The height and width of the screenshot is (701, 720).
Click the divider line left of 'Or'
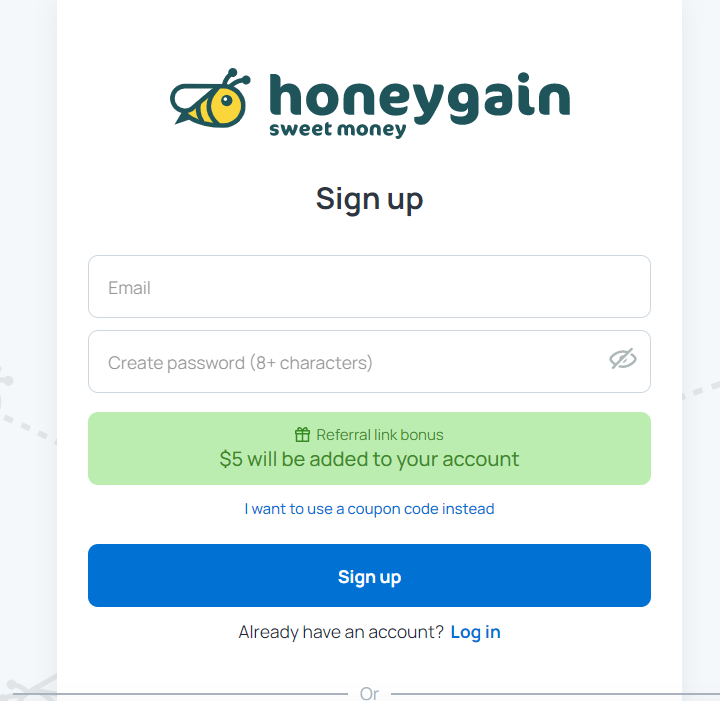coord(180,694)
